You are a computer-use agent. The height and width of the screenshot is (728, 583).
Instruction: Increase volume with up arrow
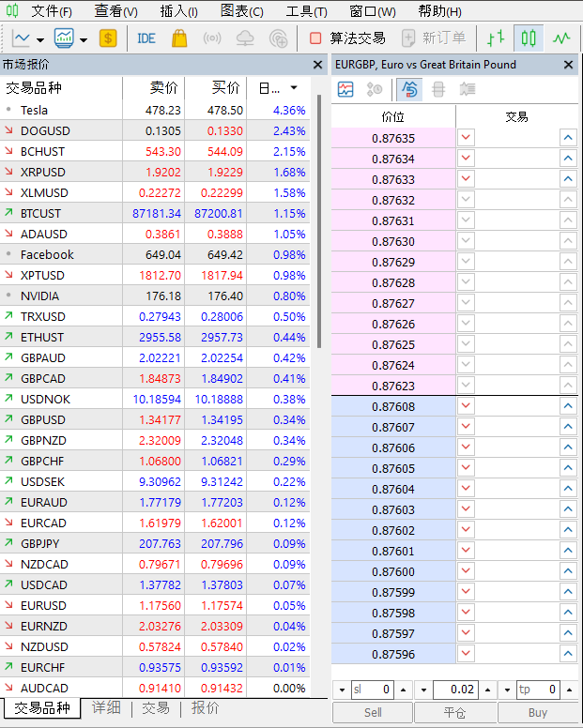(488, 690)
